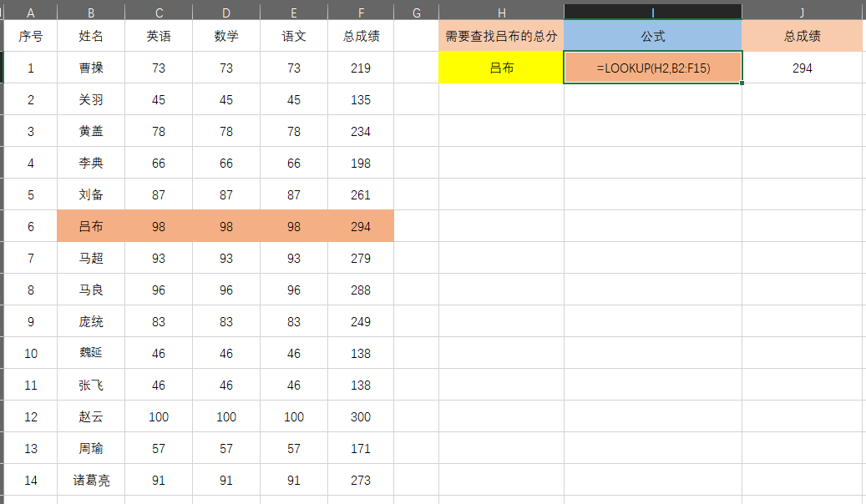Click the name cell 庞统
This screenshot has height=504, width=866.
[91, 322]
